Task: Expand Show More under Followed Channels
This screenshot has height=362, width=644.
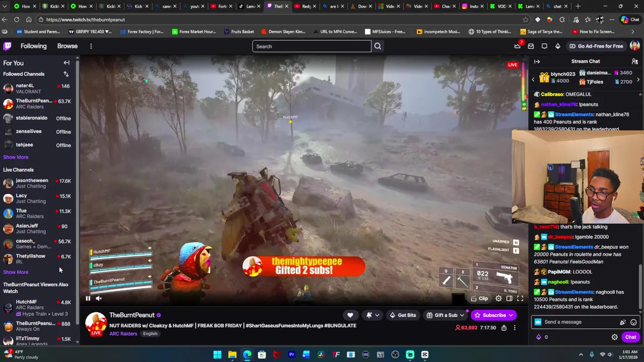Action: [x=16, y=157]
